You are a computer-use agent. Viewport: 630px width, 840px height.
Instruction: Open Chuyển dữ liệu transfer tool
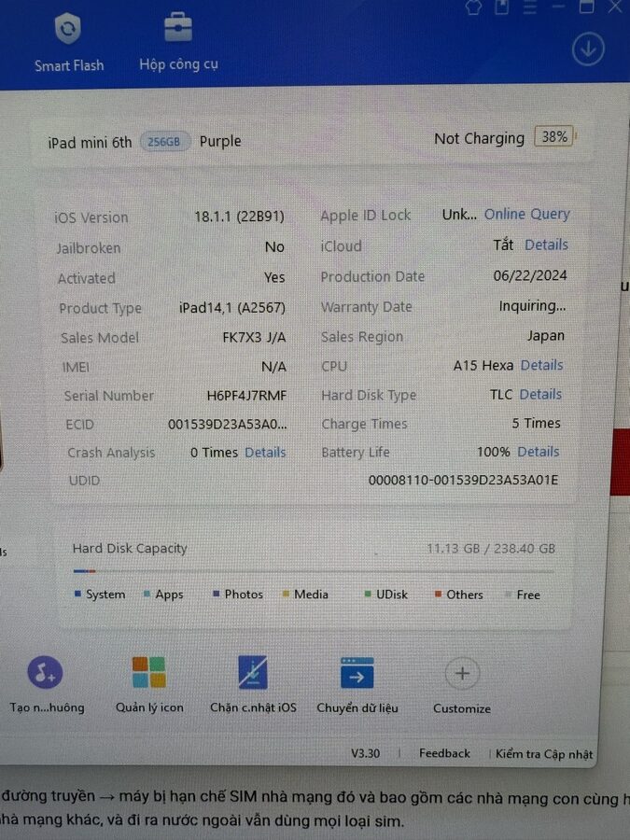[x=357, y=686]
